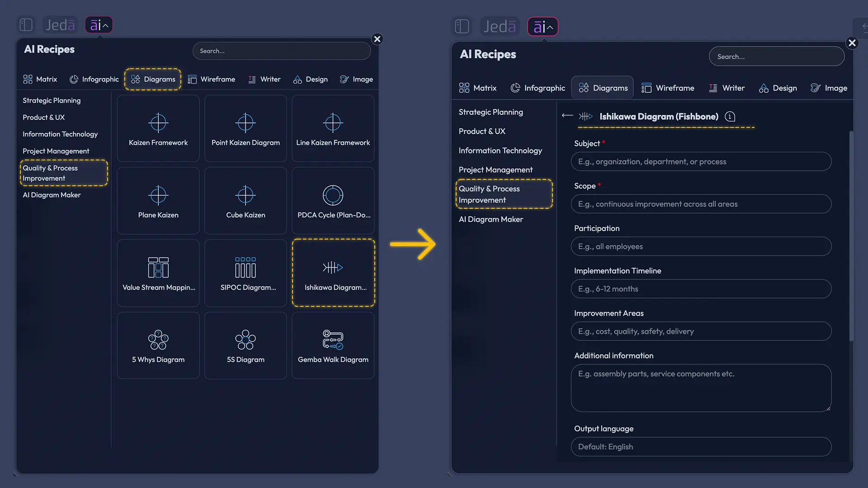Open Infographic tab in left panel
Screen dimensions: 868x488
pyautogui.click(x=94, y=79)
